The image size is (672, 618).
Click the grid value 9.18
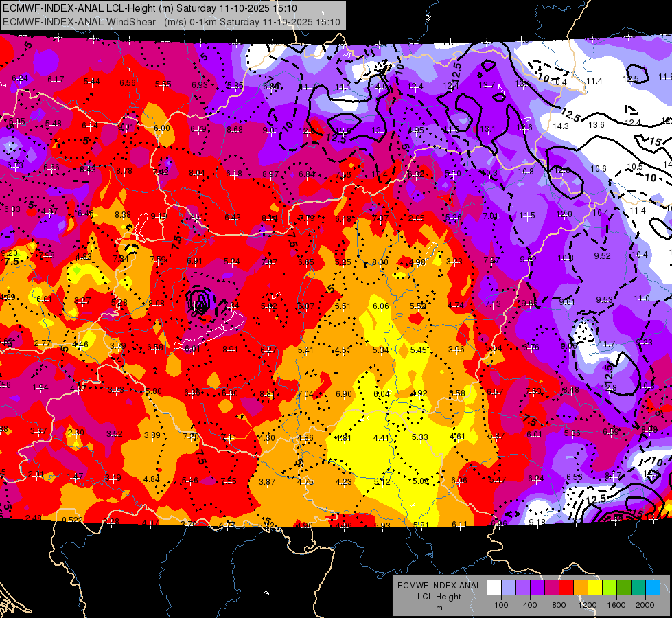[x=537, y=522]
